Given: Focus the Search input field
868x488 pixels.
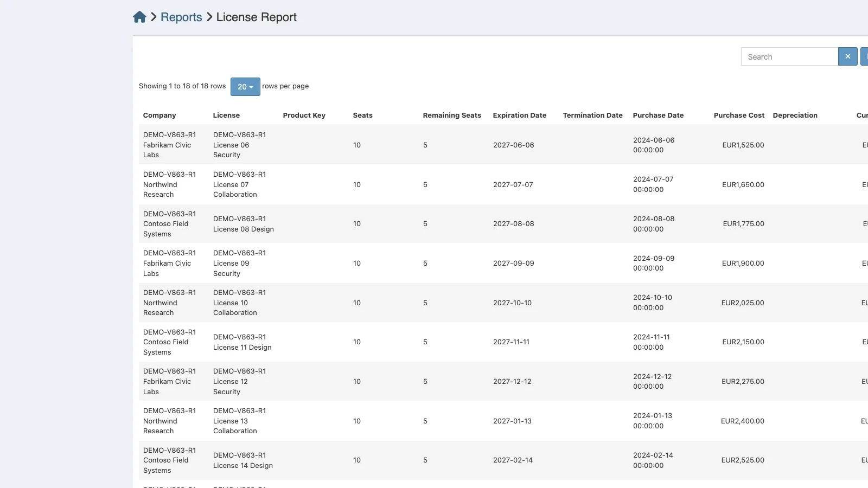Looking at the screenshot, I should (x=789, y=56).
